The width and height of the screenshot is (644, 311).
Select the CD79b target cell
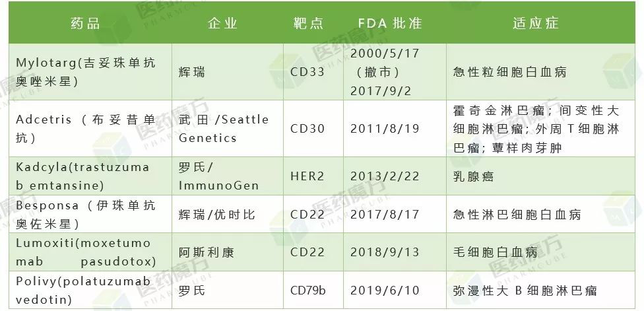[313, 290]
